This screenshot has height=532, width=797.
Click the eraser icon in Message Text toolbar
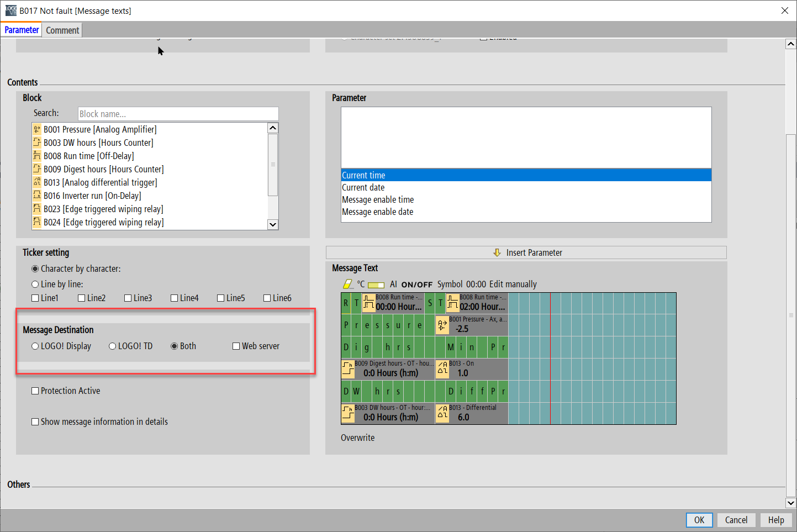[347, 285]
